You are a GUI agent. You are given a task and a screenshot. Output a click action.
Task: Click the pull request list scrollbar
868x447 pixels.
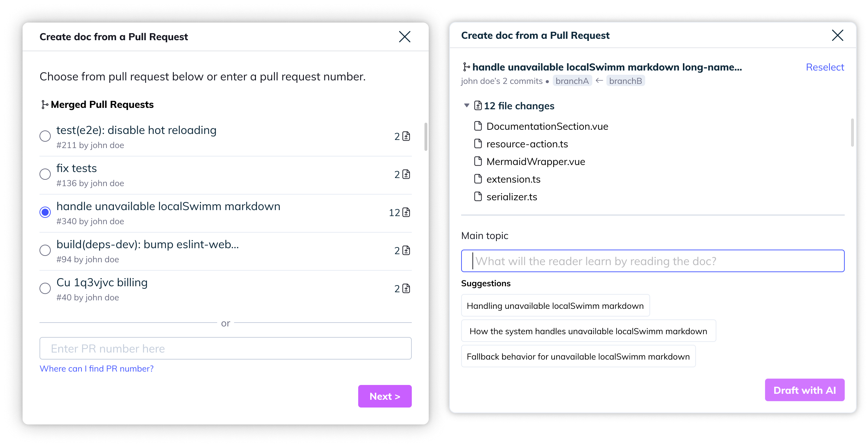coord(426,137)
